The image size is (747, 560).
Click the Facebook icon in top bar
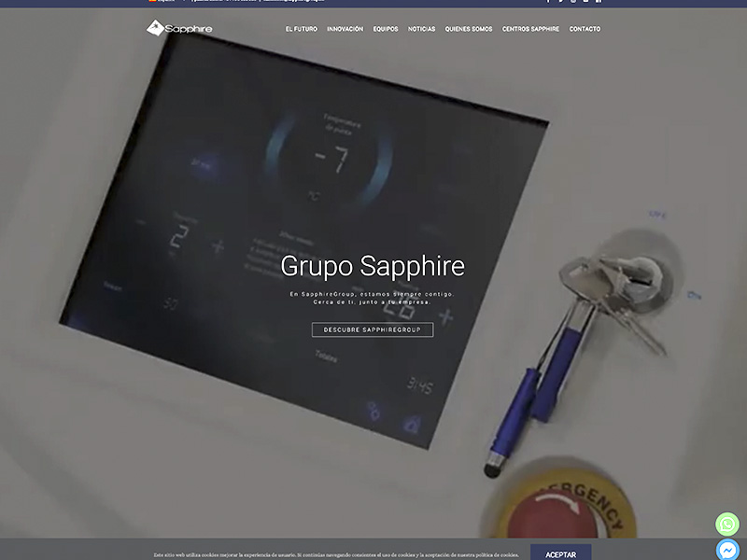click(x=548, y=2)
